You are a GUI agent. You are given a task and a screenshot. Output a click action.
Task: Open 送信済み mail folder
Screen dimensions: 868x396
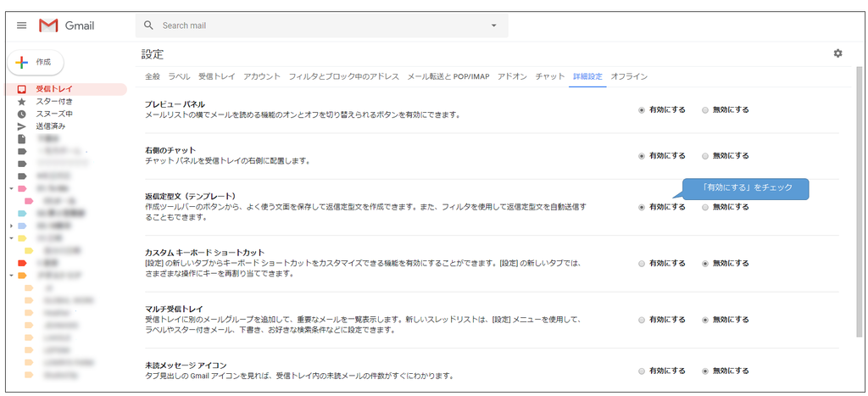(x=51, y=126)
